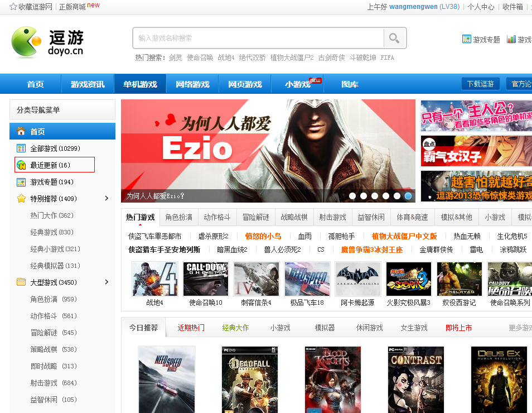Screen dimensions: 532x413
Task: Click hot search term 植物大战僵尸2
Action: (x=292, y=57)
